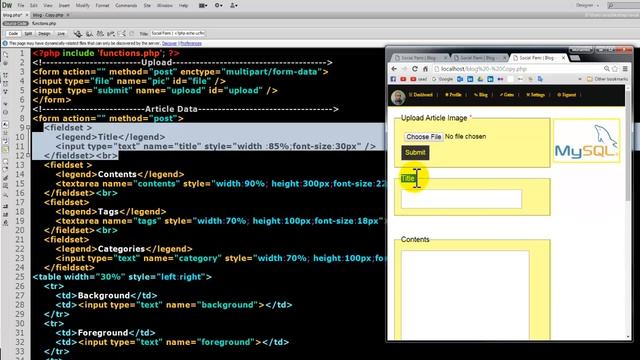Click the Chrome address bar URL

[x=484, y=69]
